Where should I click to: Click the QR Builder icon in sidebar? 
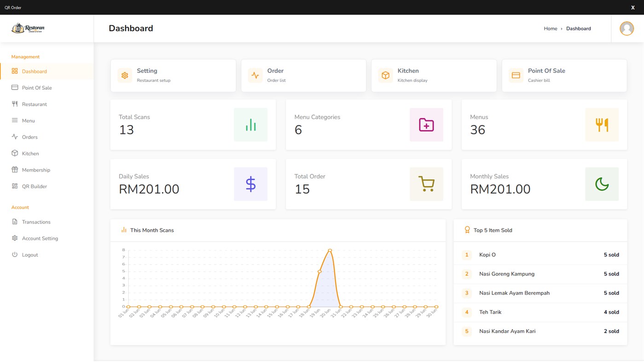[15, 186]
